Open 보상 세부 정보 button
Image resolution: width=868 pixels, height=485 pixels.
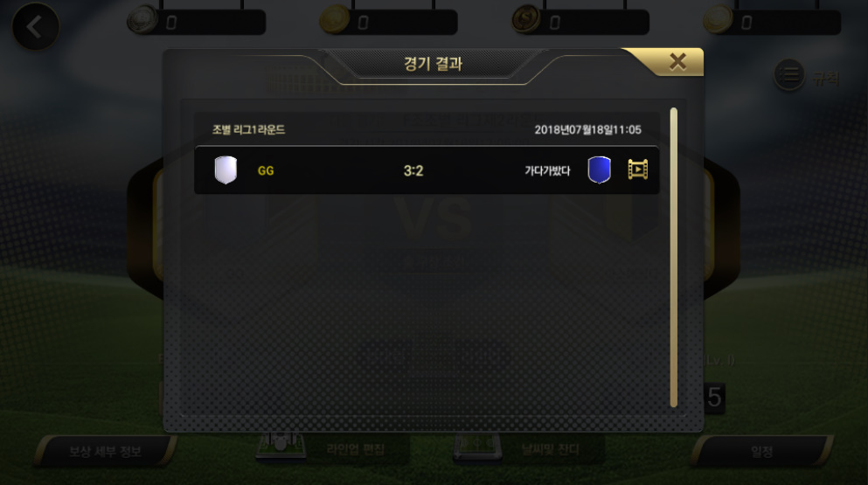tap(105, 451)
